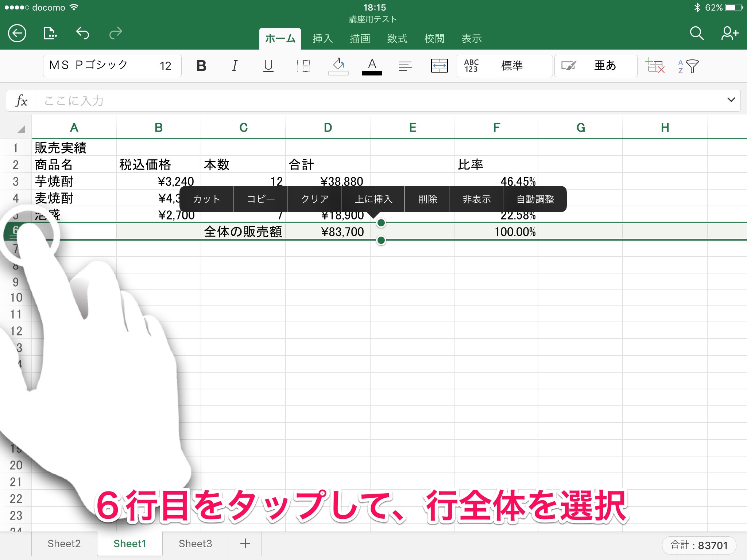Screen dimensions: 747x560
Task: Open the file menu icon
Action: (x=50, y=34)
